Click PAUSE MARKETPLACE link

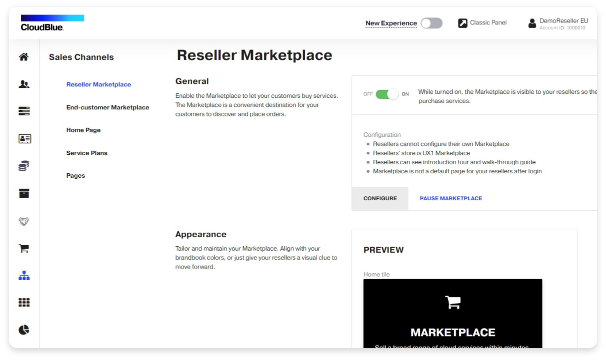tap(451, 198)
